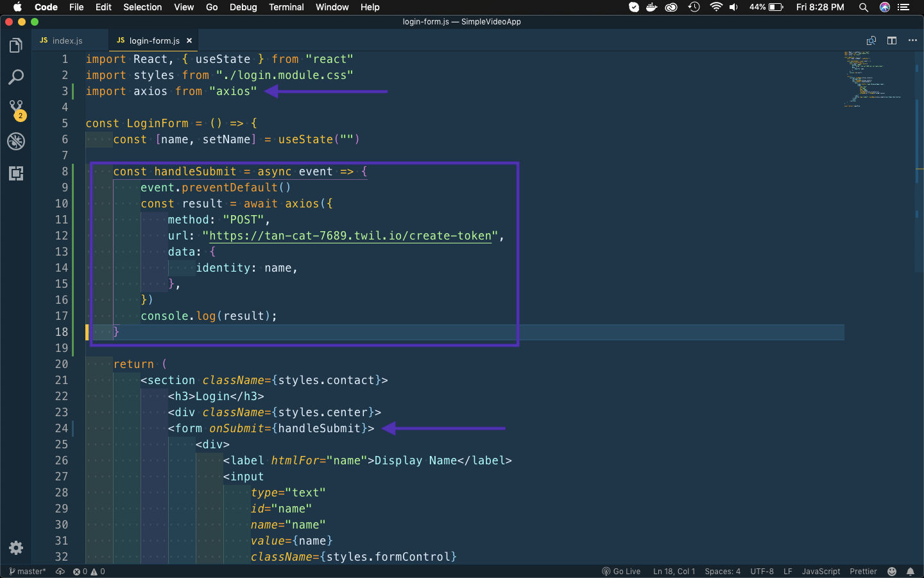Image resolution: width=924 pixels, height=578 pixels.
Task: Start Go Live server from status bar
Action: pos(621,572)
